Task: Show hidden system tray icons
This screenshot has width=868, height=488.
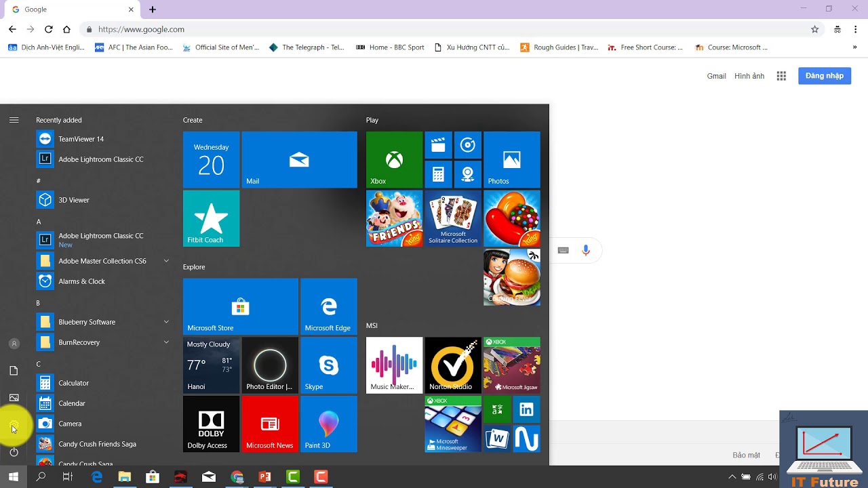Action: click(x=732, y=477)
